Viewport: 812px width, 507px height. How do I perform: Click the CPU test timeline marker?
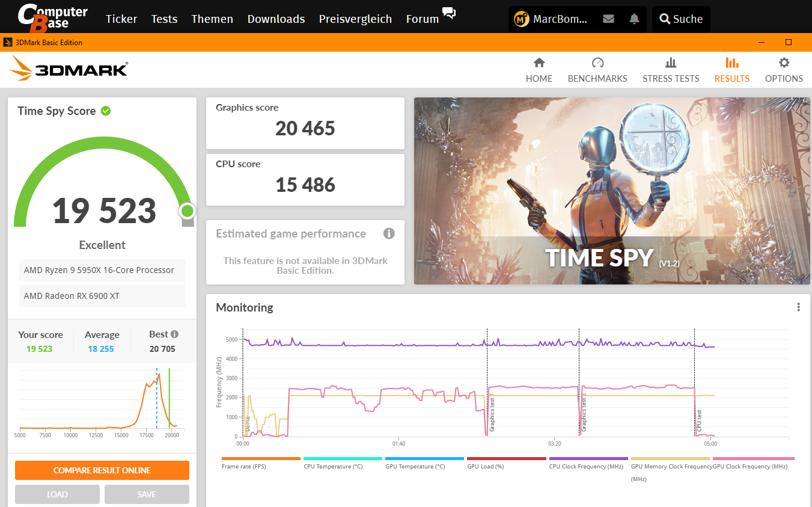(699, 421)
